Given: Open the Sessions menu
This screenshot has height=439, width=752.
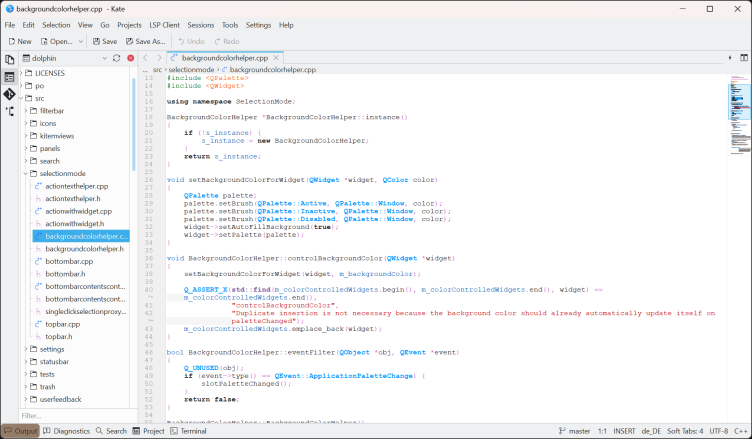Looking at the screenshot, I should point(202,24).
